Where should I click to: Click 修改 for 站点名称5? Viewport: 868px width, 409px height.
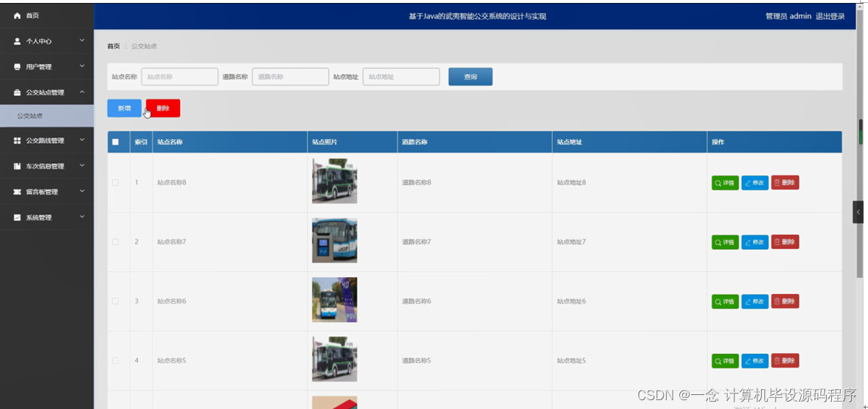click(755, 361)
